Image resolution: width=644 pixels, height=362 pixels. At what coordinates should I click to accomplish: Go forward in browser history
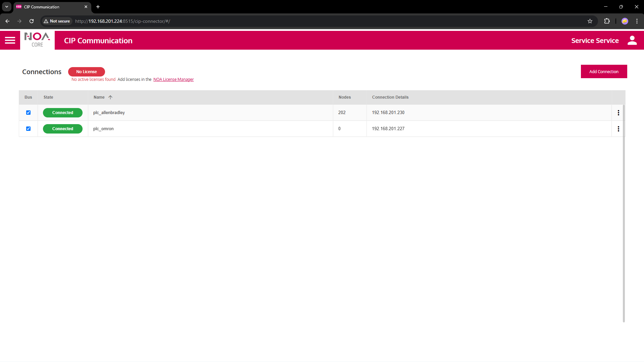pos(19,21)
